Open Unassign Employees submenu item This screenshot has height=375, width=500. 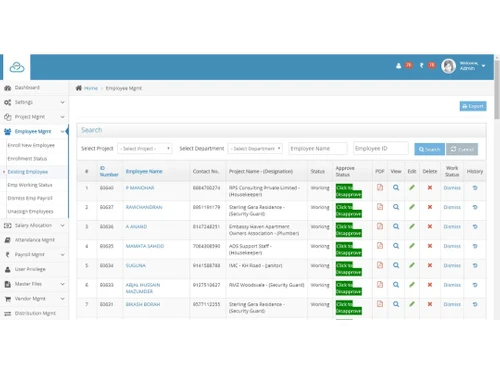[x=30, y=211]
